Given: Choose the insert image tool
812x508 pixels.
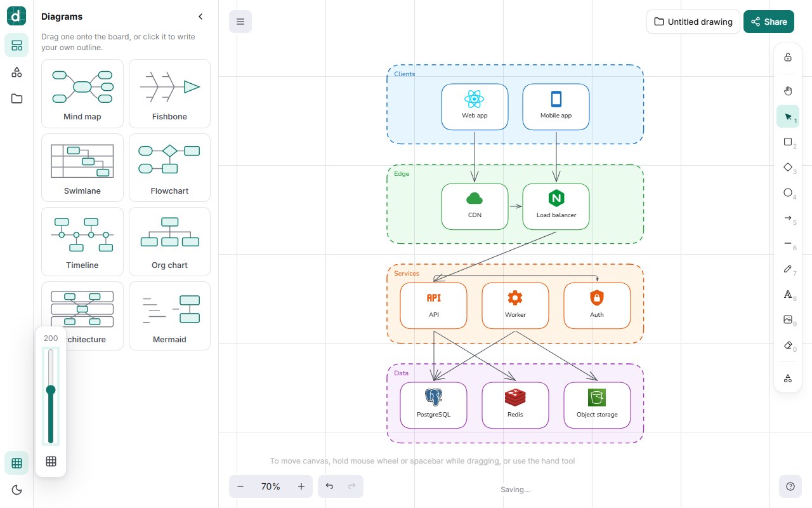Looking at the screenshot, I should tap(788, 319).
